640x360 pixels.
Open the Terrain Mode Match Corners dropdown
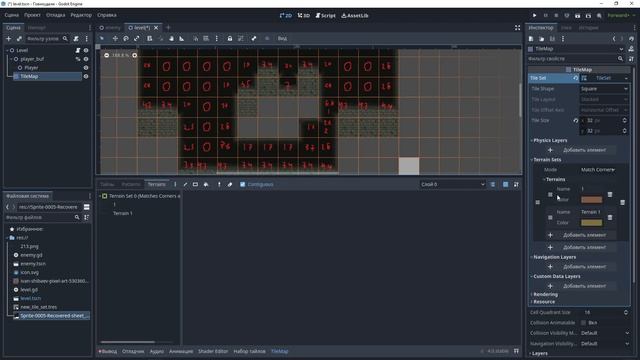(598, 170)
